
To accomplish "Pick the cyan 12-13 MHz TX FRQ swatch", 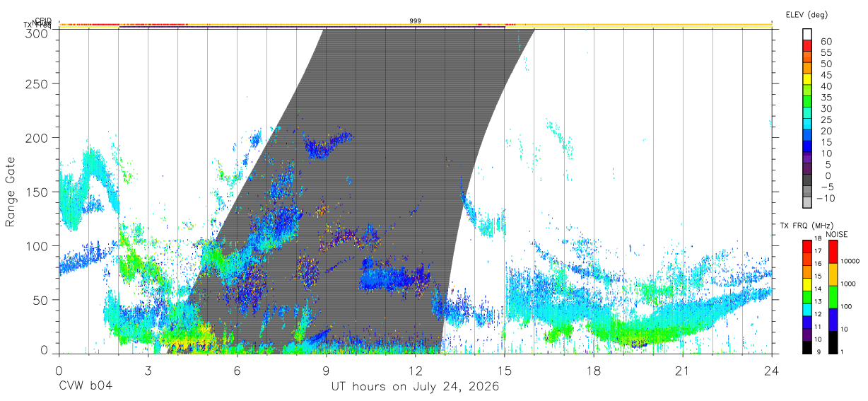I will tap(808, 308).
